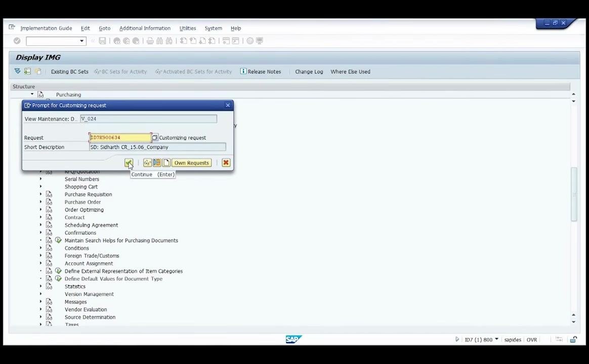The height and width of the screenshot is (364, 589).
Task: Click the glasses Display Request icon in dialog
Action: (x=147, y=162)
